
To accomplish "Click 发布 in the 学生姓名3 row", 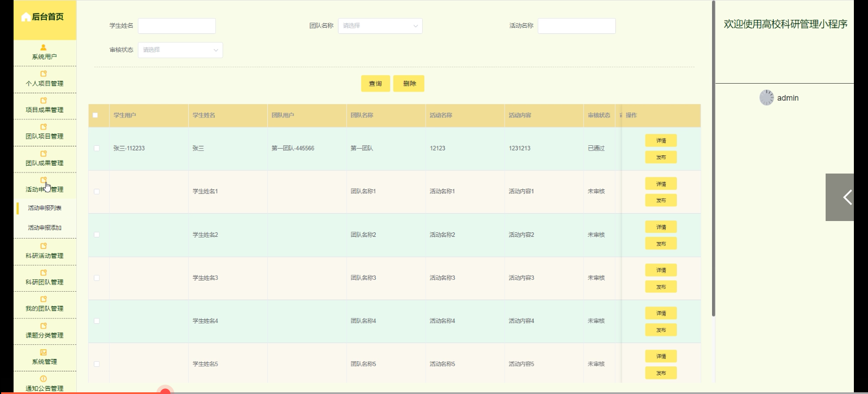I will click(661, 287).
